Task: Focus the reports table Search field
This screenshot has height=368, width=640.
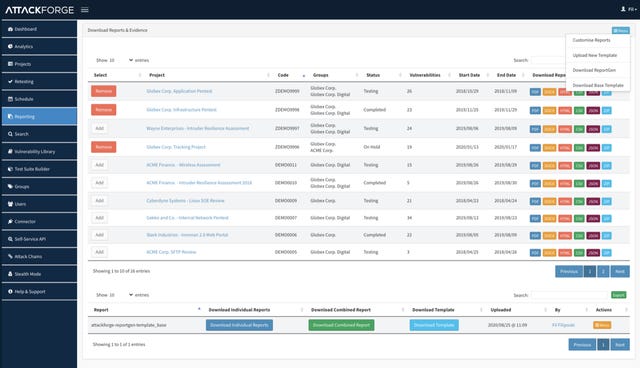Action: pyautogui.click(x=569, y=295)
